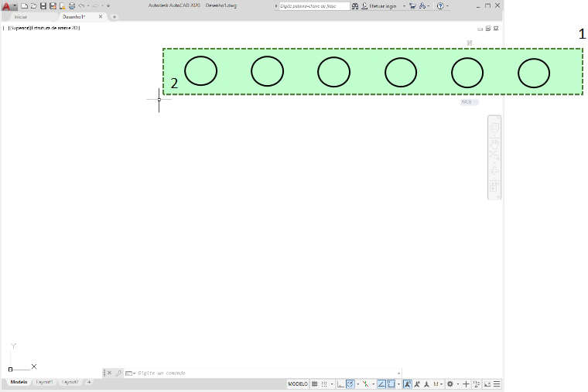Open the WCS coordinate system dropdown
This screenshot has width=588, height=392.
(469, 102)
